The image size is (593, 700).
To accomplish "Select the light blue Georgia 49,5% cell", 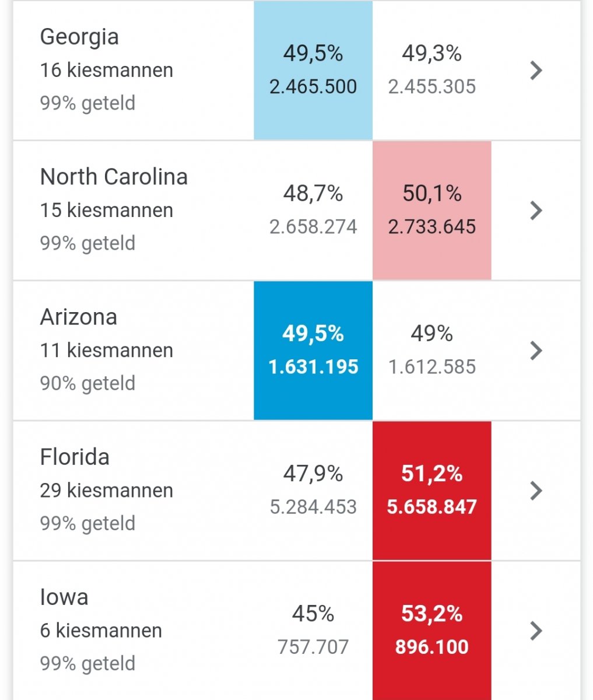I will pos(313,70).
